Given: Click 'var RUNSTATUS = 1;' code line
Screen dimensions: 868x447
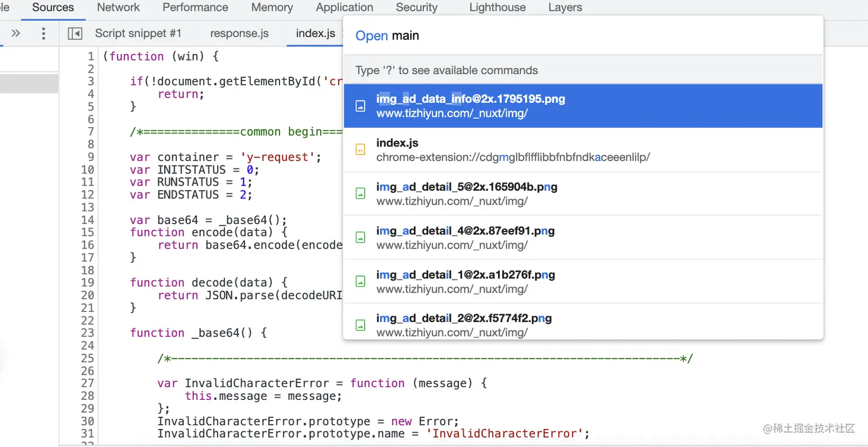Looking at the screenshot, I should (x=191, y=182).
